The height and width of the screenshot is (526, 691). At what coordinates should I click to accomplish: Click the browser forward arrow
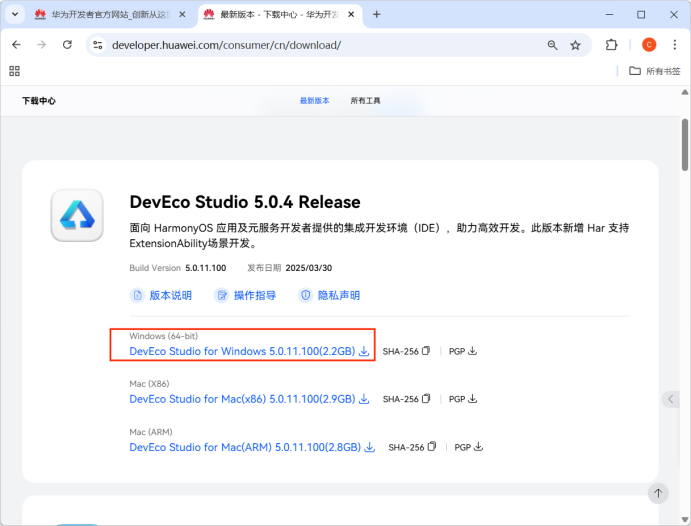click(x=41, y=44)
